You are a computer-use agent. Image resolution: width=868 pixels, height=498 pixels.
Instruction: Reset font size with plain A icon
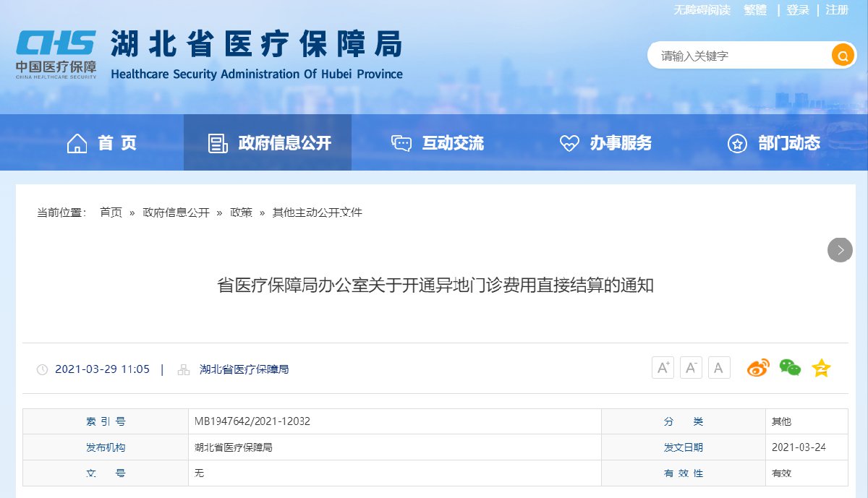[x=719, y=368]
